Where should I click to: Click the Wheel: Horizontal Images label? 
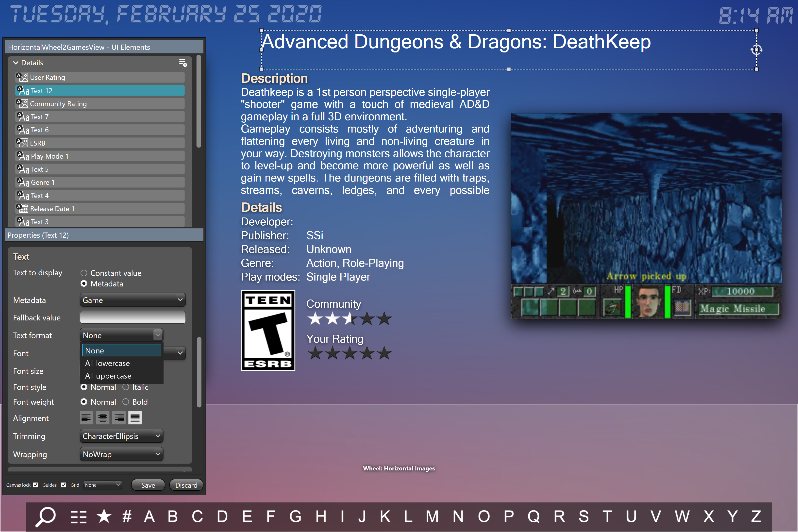(x=399, y=468)
